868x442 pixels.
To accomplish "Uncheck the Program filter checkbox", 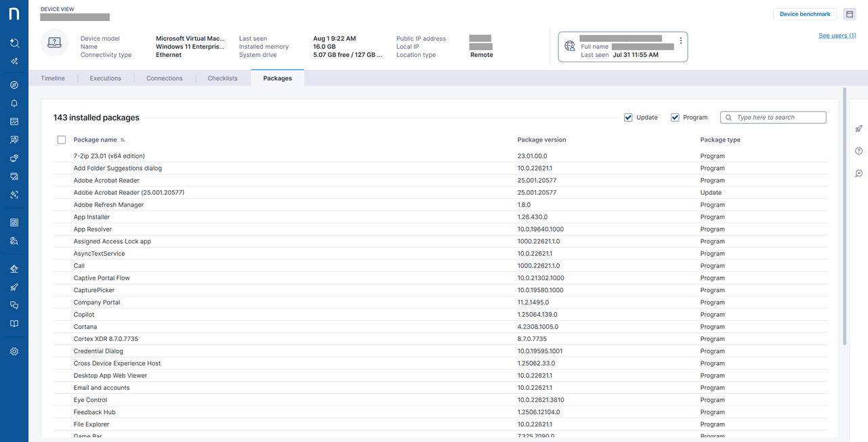I will [675, 118].
